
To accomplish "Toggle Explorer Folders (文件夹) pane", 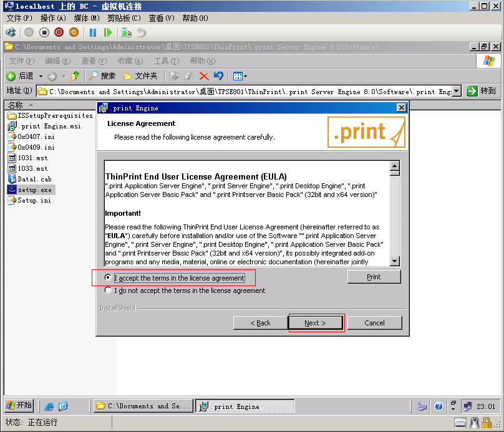I will [x=140, y=76].
